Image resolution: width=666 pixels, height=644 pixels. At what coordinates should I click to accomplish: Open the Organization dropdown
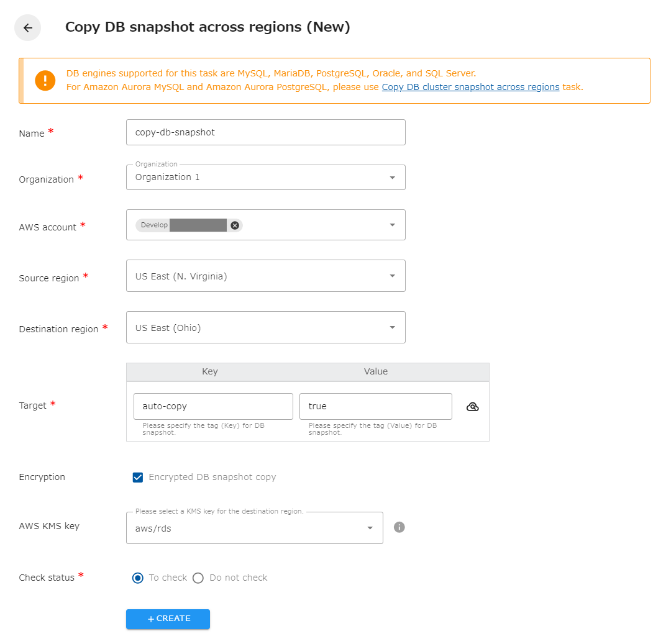tap(392, 177)
